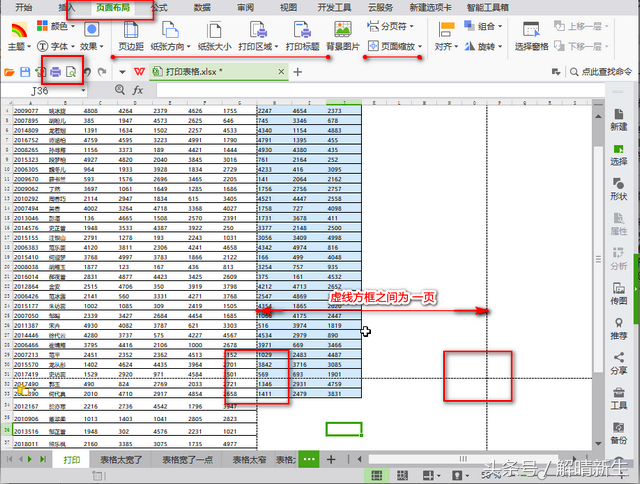This screenshot has height=484, width=640.
Task: Select cell containing 2009077
Action: click(30, 111)
